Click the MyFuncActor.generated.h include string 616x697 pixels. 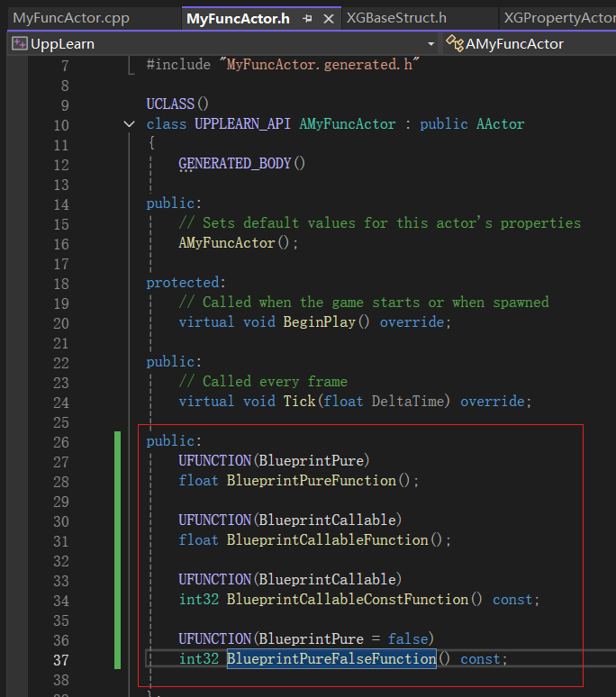pos(319,65)
